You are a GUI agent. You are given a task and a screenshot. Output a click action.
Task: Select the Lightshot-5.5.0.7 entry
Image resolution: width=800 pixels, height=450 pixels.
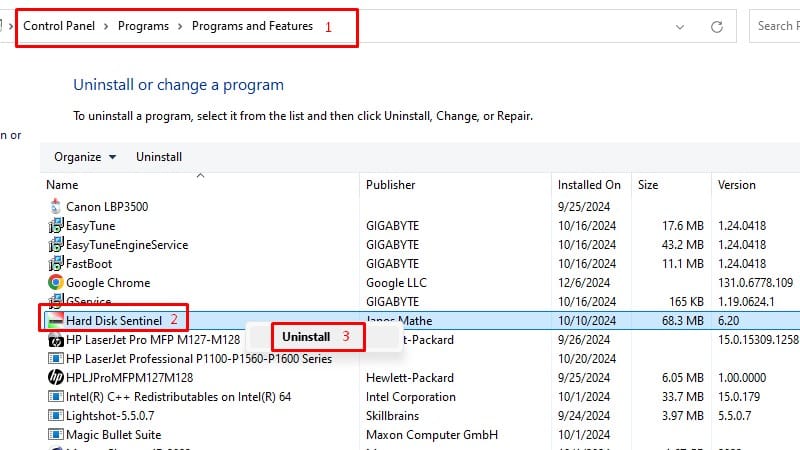[x=110, y=416]
